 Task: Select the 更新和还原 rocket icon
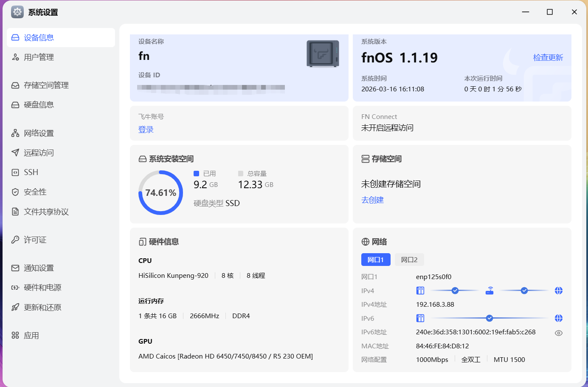(15, 308)
